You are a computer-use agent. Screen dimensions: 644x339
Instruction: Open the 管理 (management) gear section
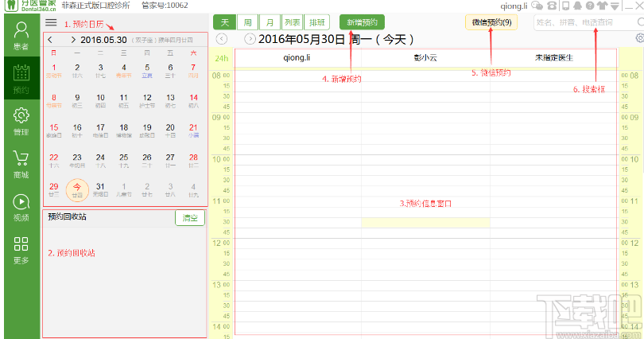pyautogui.click(x=21, y=122)
